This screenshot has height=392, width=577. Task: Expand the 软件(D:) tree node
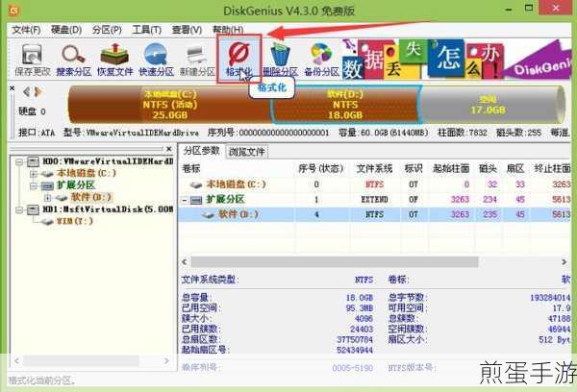click(x=47, y=198)
